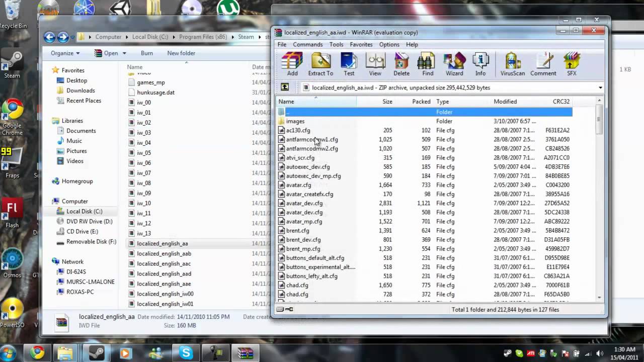Open the Organize dropdown menu
Viewport: 644px width, 362px height.
65,53
